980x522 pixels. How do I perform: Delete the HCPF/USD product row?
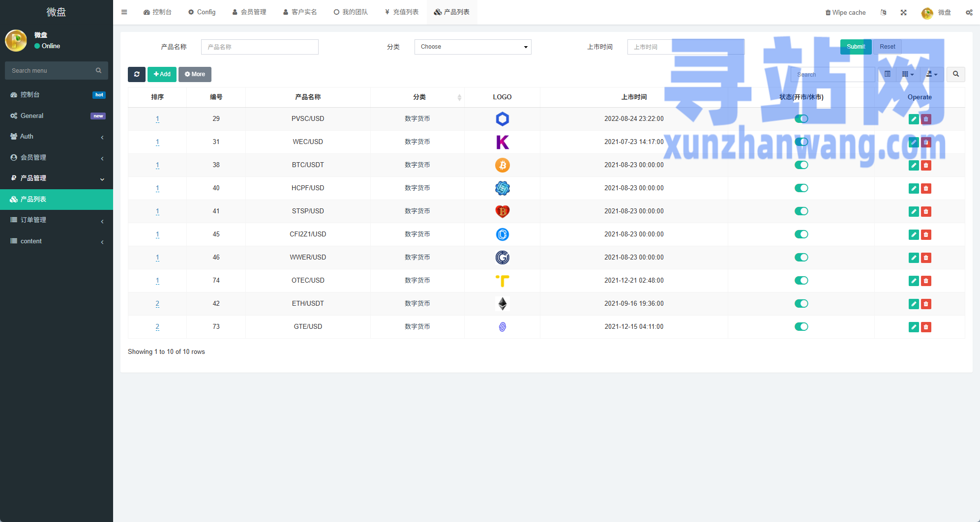click(x=926, y=188)
